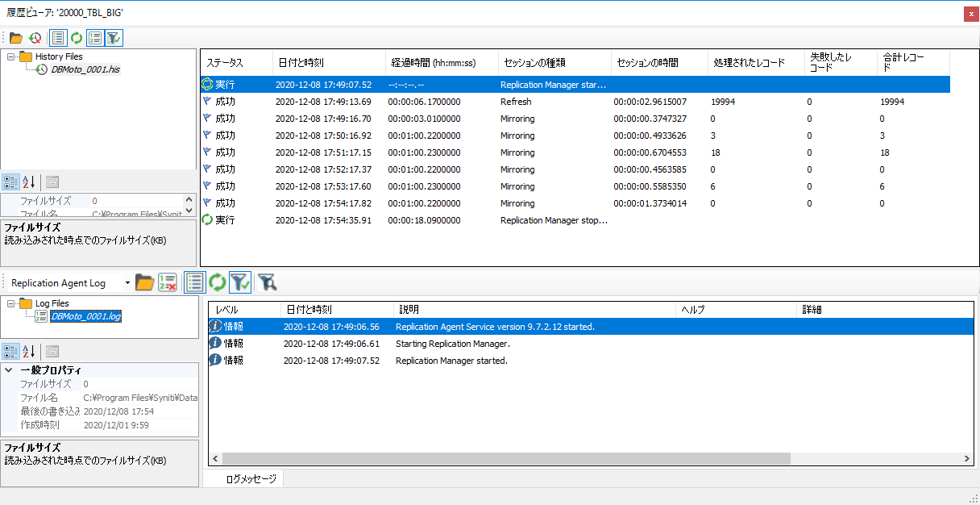Click running status icon of 17:49:07.52 row

coord(207,85)
